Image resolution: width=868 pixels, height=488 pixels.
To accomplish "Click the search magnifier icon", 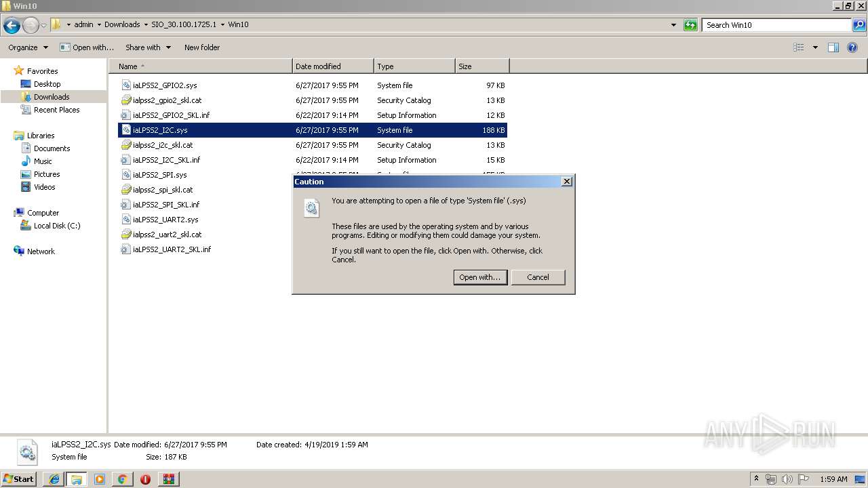I will pyautogui.click(x=859, y=25).
